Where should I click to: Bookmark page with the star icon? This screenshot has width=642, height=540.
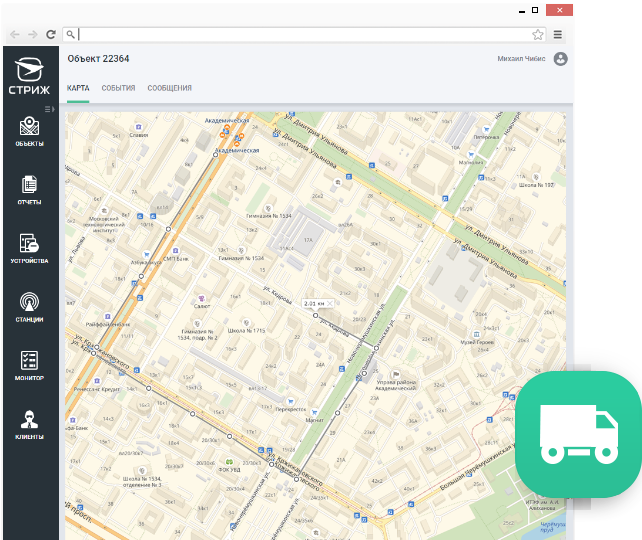(538, 34)
